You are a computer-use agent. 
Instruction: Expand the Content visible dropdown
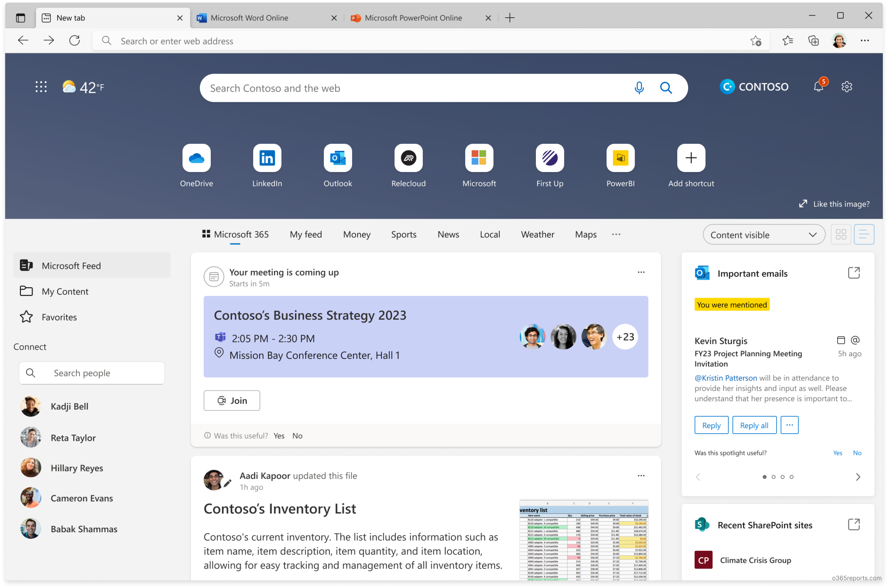pos(764,234)
